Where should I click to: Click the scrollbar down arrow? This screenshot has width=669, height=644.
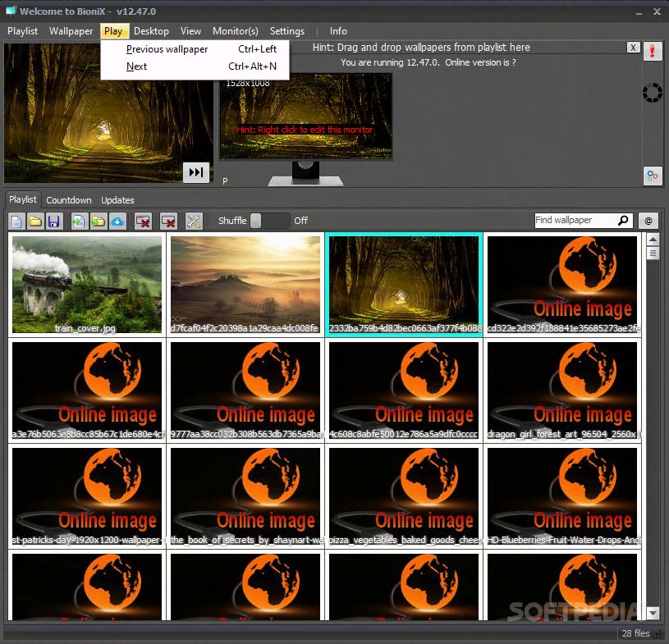click(x=653, y=614)
